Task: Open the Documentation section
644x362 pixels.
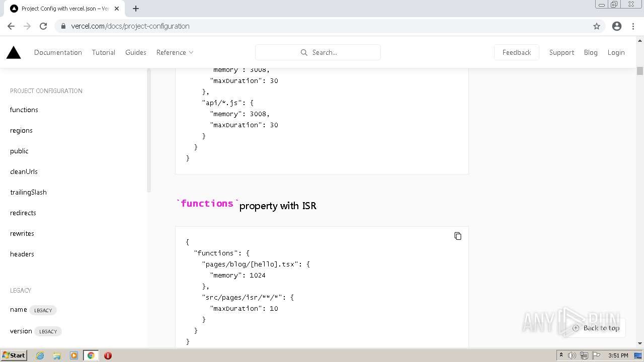Action: pyautogui.click(x=58, y=52)
